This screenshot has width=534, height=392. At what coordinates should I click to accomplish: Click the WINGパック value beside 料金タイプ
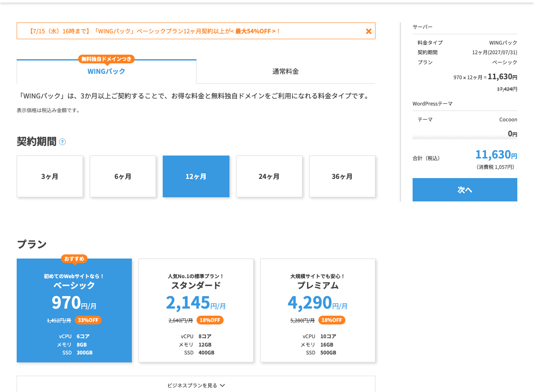point(503,43)
